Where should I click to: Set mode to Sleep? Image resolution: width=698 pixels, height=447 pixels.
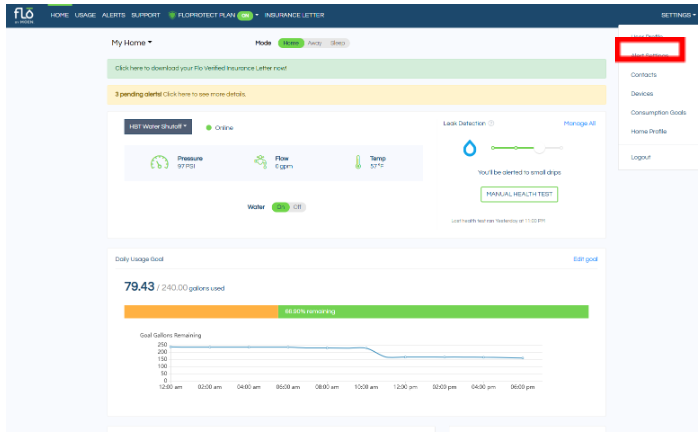pos(337,43)
